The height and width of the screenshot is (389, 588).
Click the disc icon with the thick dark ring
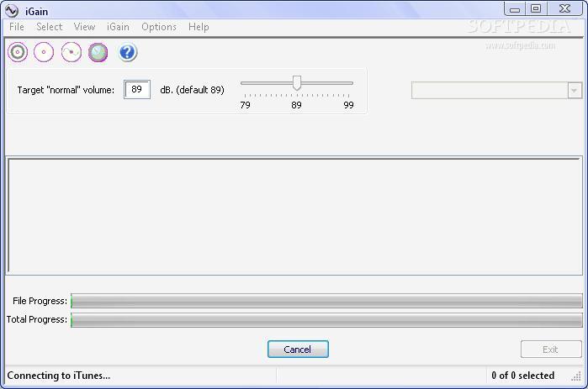coord(18,52)
